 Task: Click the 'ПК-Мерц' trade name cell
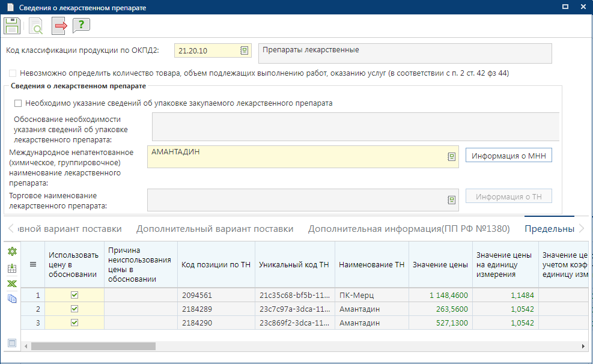point(372,295)
